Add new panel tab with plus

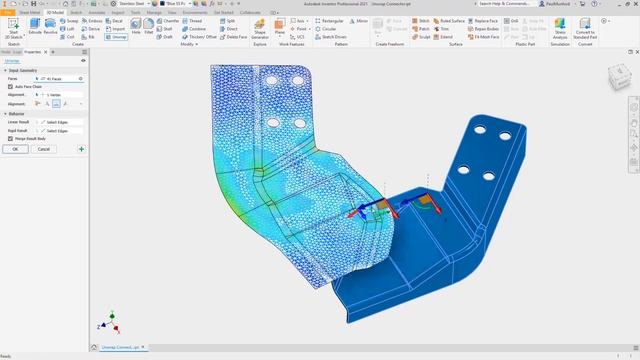(53, 52)
